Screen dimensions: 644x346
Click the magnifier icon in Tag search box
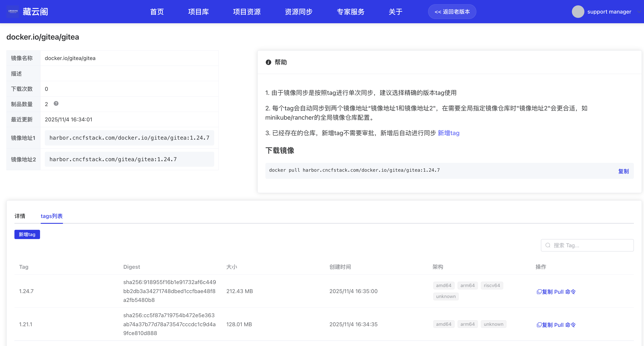coord(548,245)
